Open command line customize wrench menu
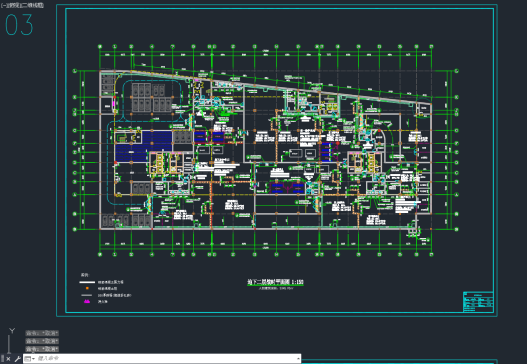 [17, 359]
